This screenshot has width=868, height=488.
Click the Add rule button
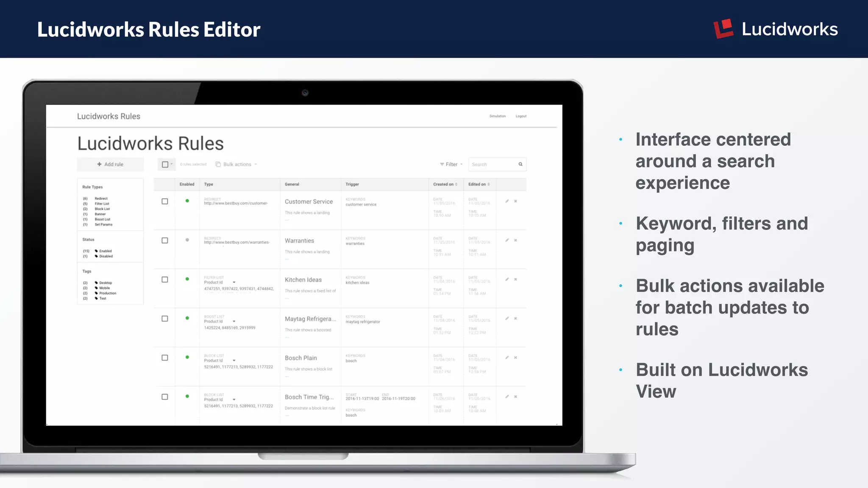pyautogui.click(x=110, y=164)
